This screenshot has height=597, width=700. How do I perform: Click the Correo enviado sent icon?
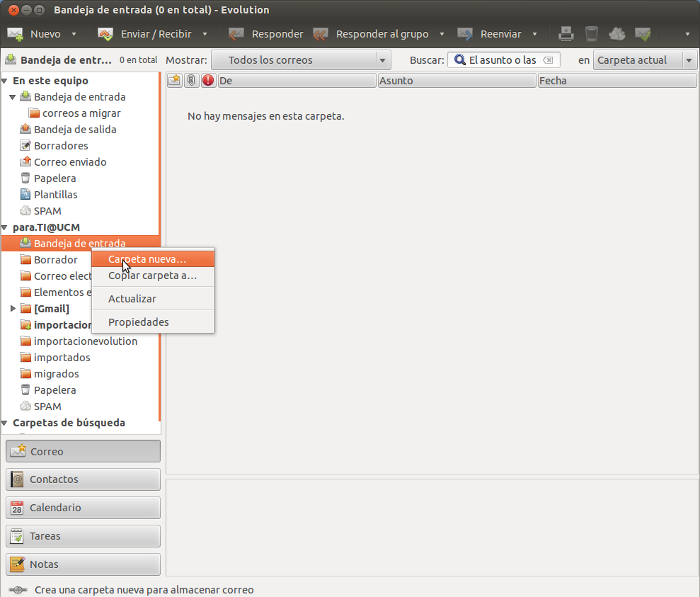pos(25,161)
